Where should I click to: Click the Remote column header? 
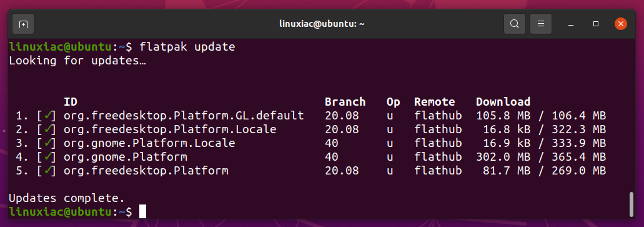coord(435,101)
